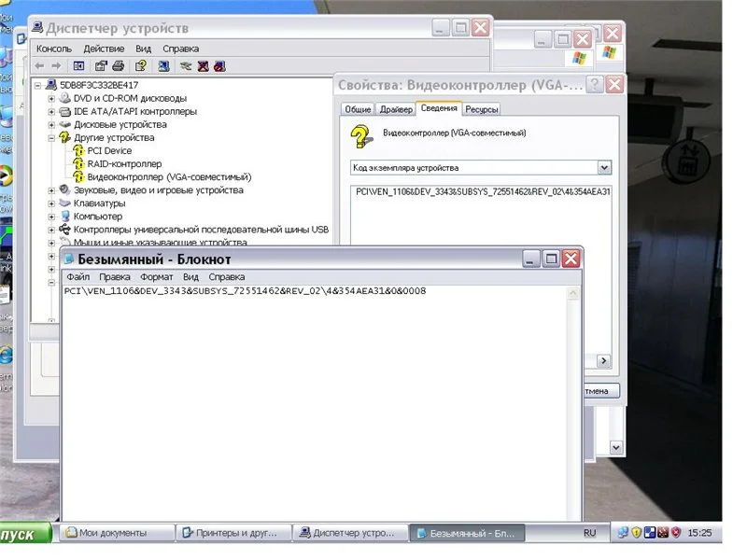The image size is (747, 560).
Task: Expand Дисковые устройства
Action: 51,125
